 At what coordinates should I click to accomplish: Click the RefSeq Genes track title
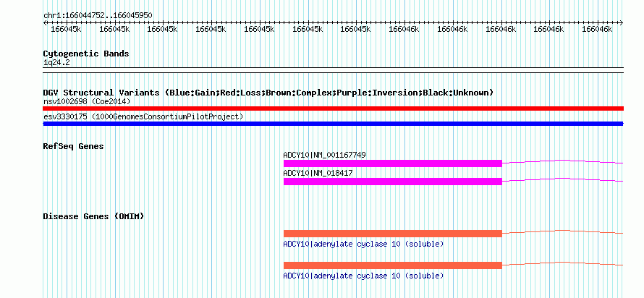click(74, 146)
